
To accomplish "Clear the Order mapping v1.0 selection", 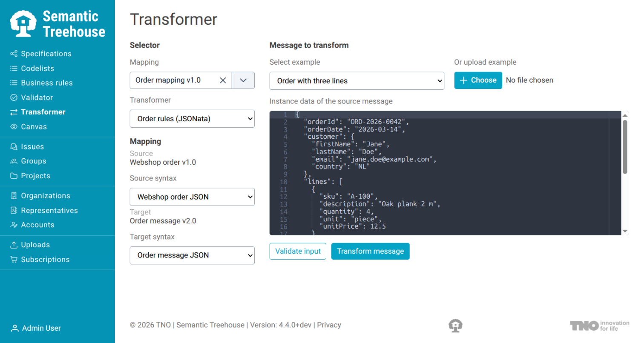I will [x=223, y=80].
